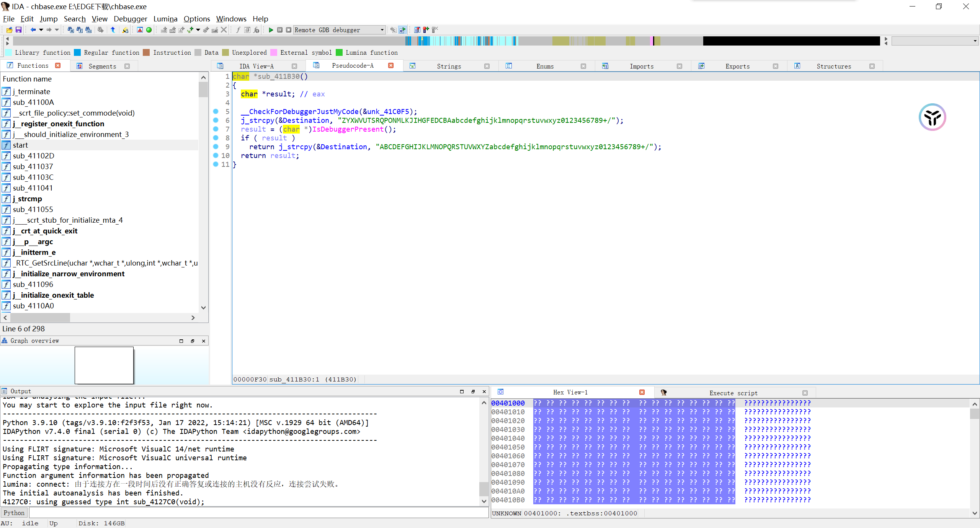The image size is (980, 528).
Task: Select j__crt_at_quick_exit function
Action: pyautogui.click(x=100, y=231)
